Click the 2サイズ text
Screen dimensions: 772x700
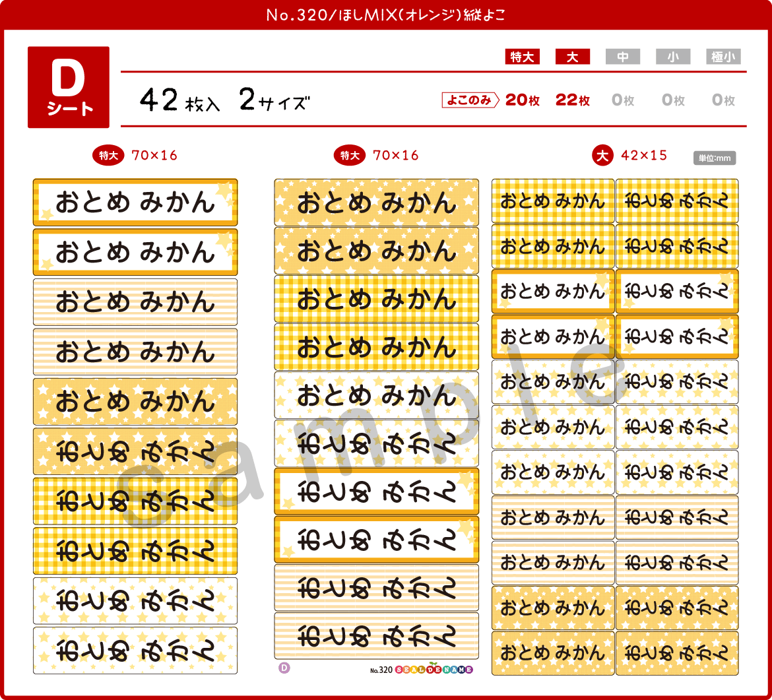[274, 100]
